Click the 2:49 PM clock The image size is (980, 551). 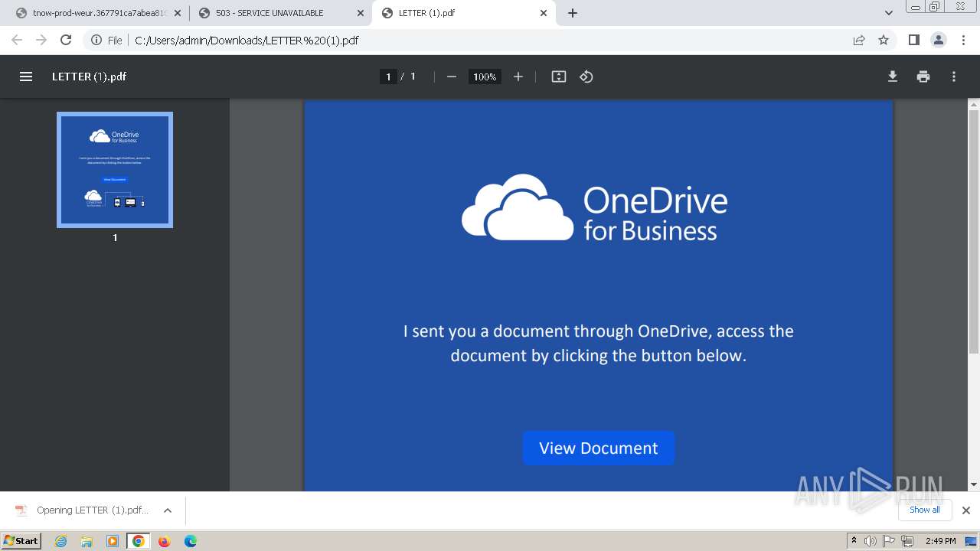(940, 541)
